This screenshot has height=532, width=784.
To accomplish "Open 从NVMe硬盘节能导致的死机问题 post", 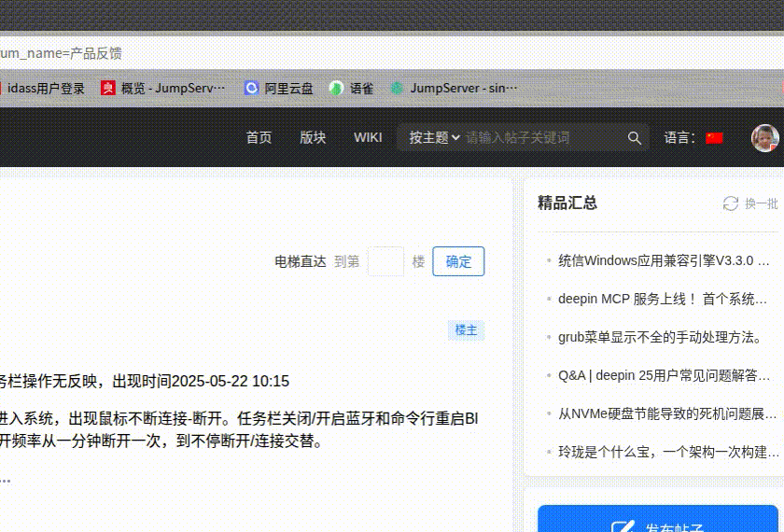I will (667, 414).
